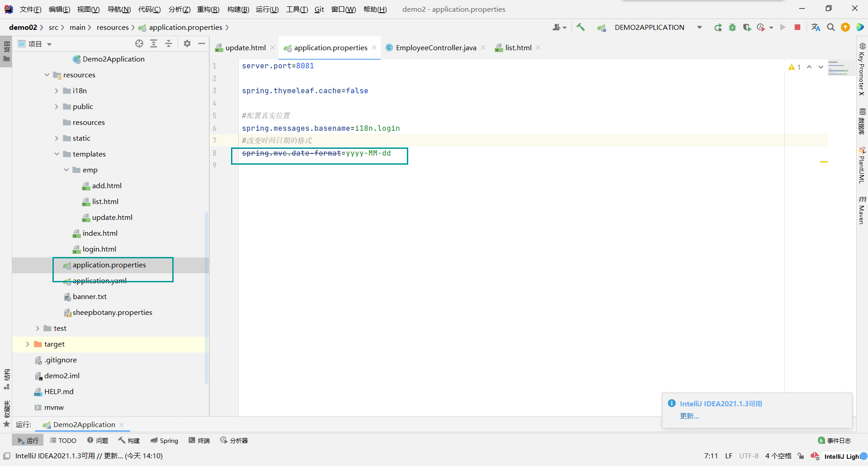The image size is (868, 466).
Task: Collapse the resources folder
Action: [47, 75]
